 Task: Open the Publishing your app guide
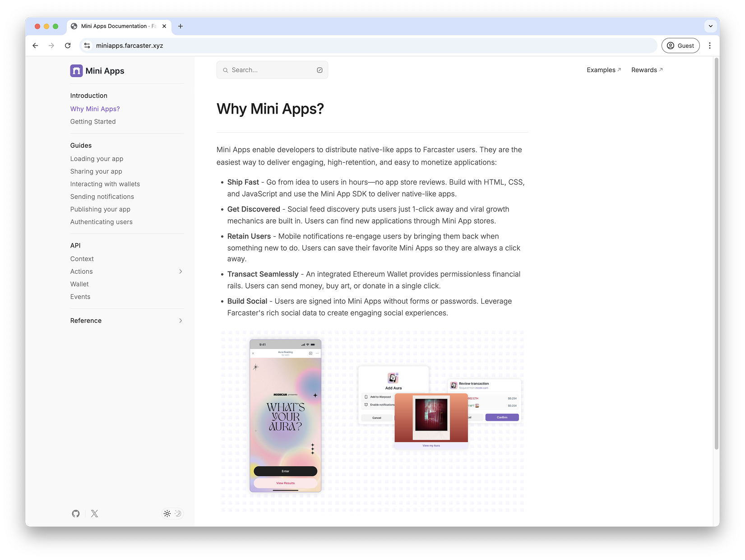click(x=100, y=209)
